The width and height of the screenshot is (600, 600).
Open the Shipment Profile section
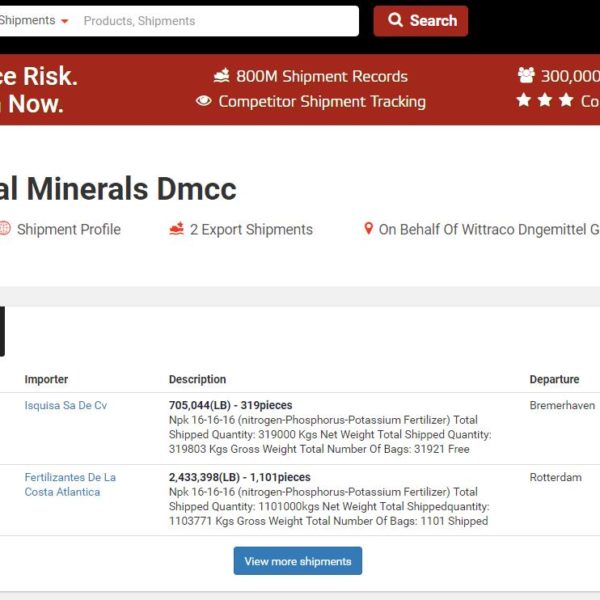[68, 229]
